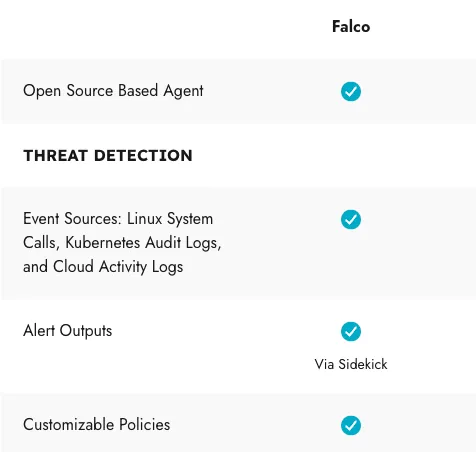Screen dimensions: 476x452
Task: Click the checkmark icon above Via Sidekick
Action: (x=351, y=332)
